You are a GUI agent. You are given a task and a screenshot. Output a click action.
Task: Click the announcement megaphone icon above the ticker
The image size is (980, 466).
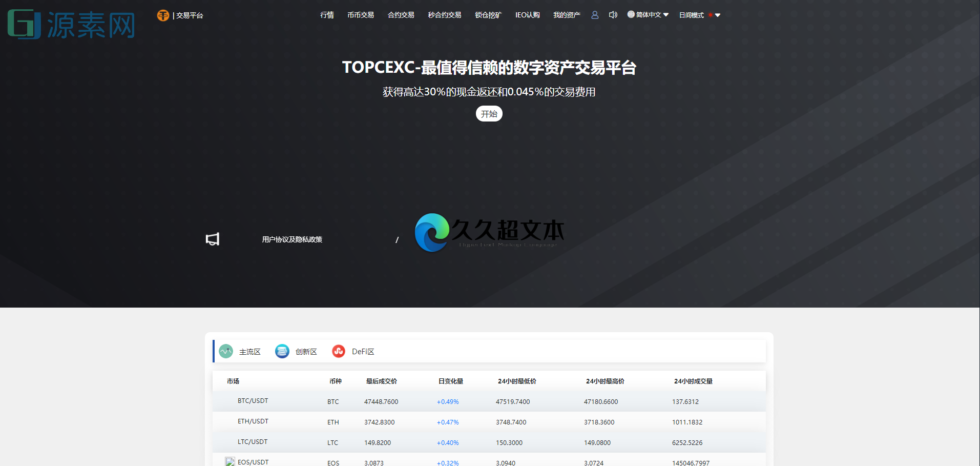[213, 239]
